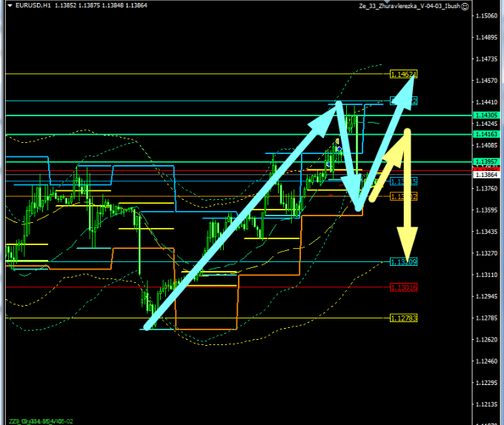The height and width of the screenshot is (425, 504).
Task: Open the one-click trading triangle beside EURUSD,H1
Action: (9, 6)
